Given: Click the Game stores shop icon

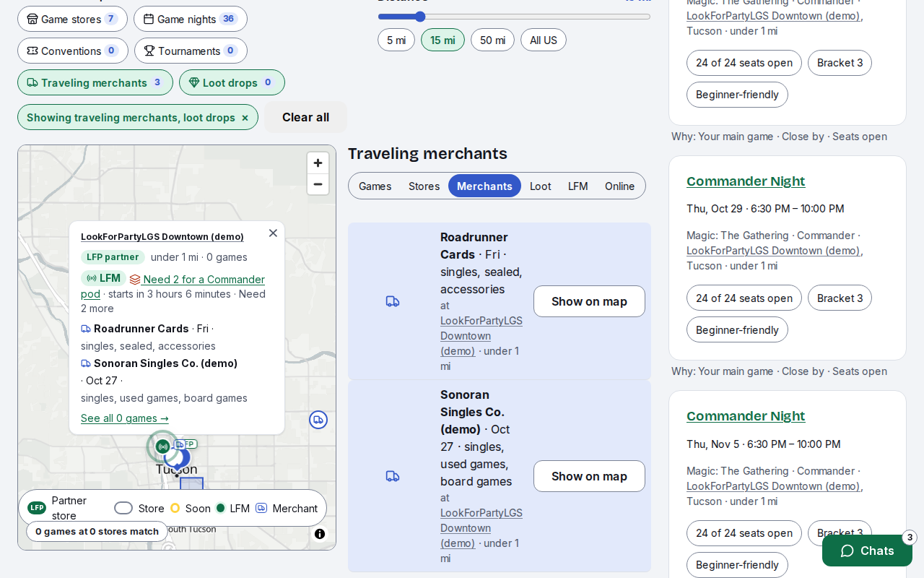Looking at the screenshot, I should (32, 19).
